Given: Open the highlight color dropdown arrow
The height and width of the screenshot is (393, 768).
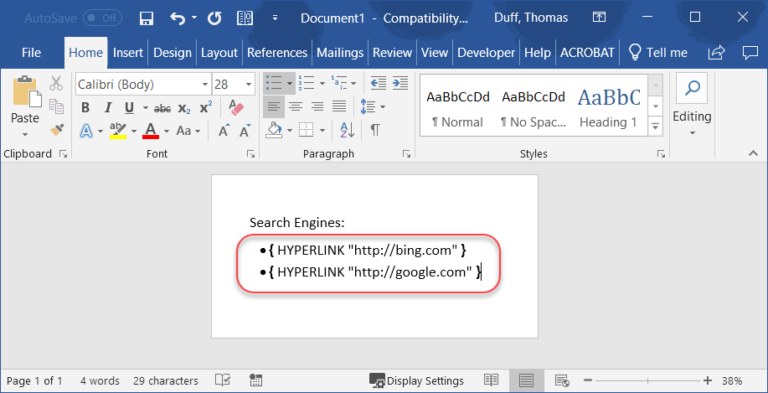Looking at the screenshot, I should 134,131.
